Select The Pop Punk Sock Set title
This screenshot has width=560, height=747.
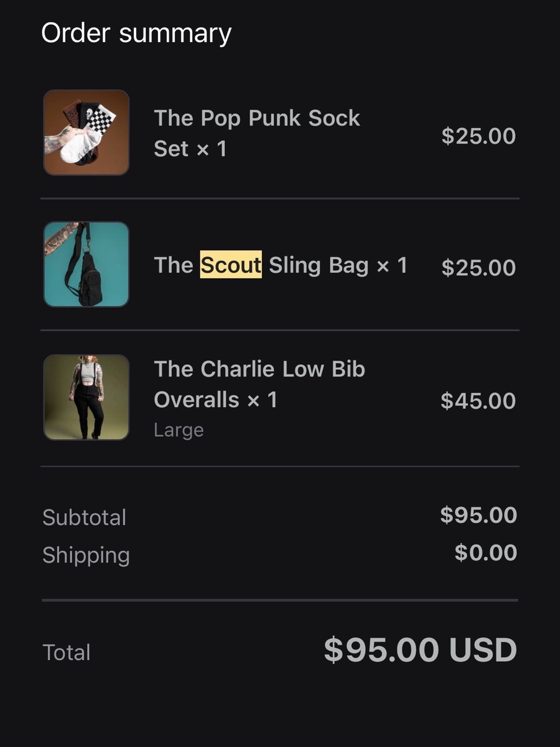click(x=257, y=133)
